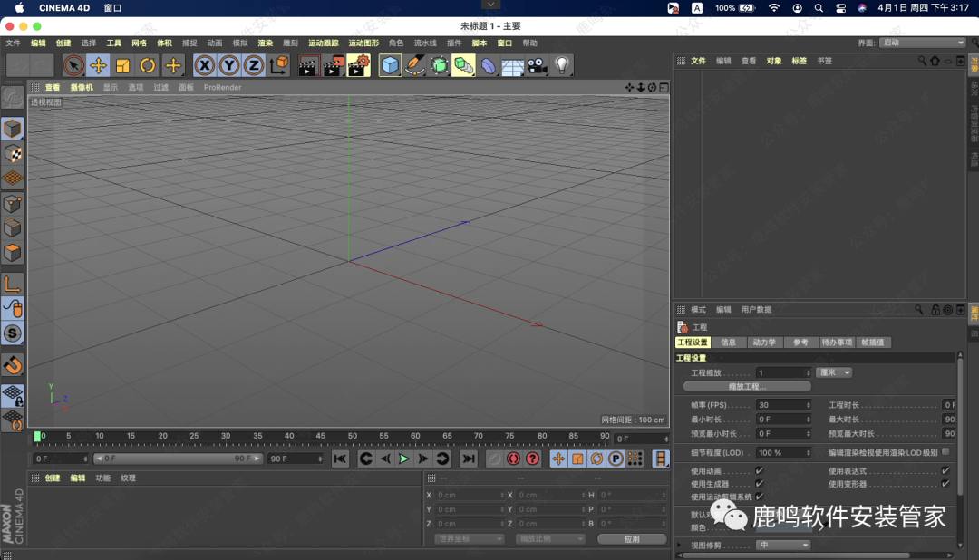
Task: Add a Camera object from toolbar
Action: [x=538, y=65]
